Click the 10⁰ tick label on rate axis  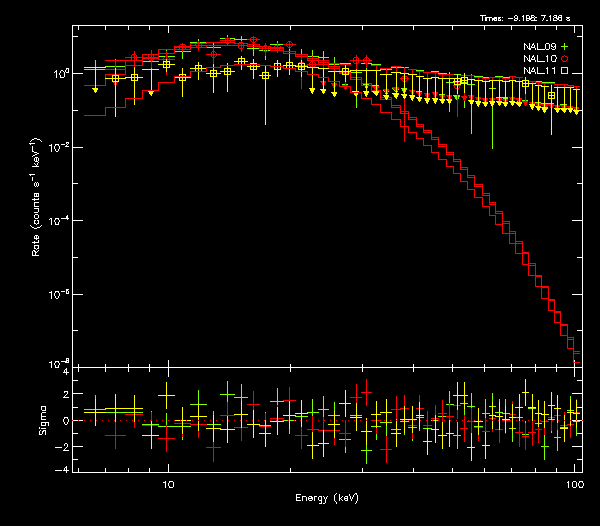pos(60,74)
